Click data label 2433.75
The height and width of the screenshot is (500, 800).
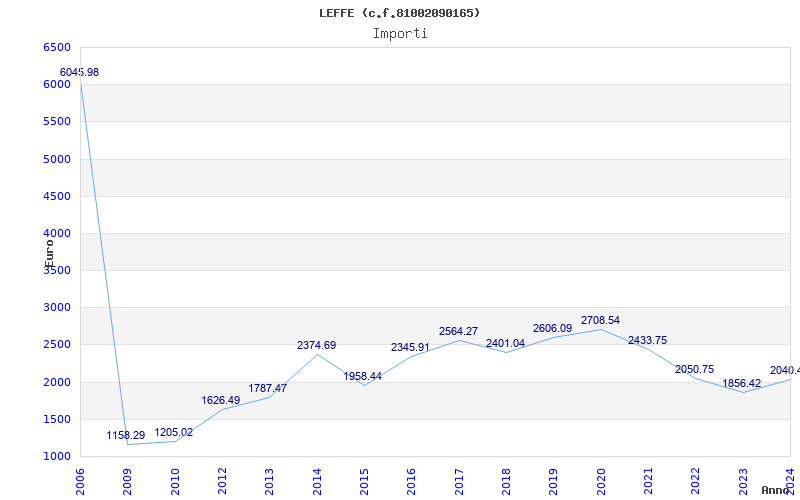(647, 340)
